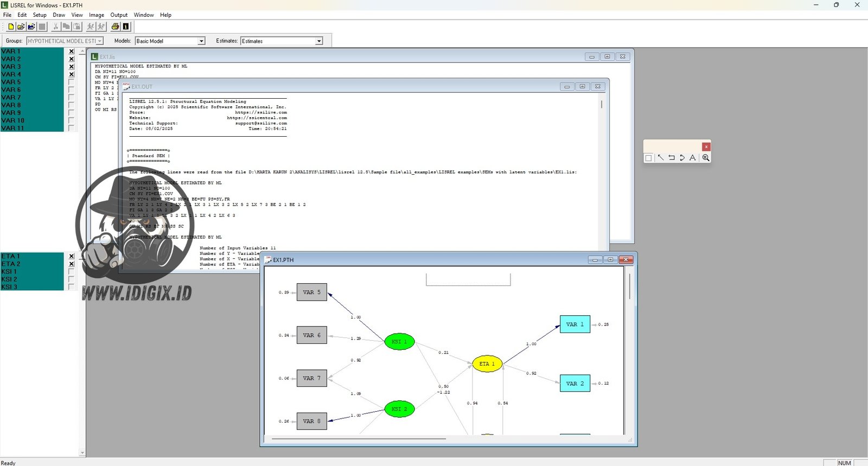Select VAR 11 in the variable list
The width and height of the screenshot is (868, 466).
click(x=32, y=128)
